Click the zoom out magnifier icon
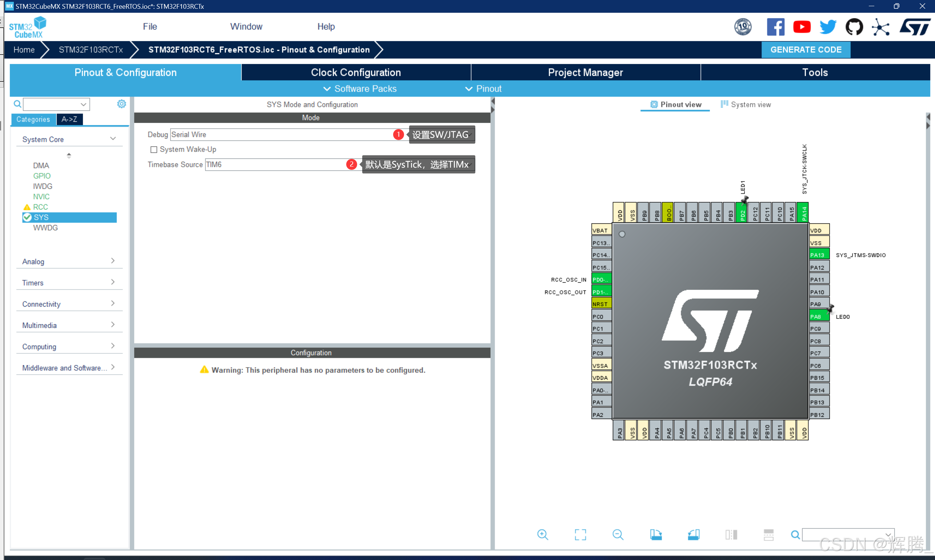This screenshot has width=935, height=560. pyautogui.click(x=618, y=535)
